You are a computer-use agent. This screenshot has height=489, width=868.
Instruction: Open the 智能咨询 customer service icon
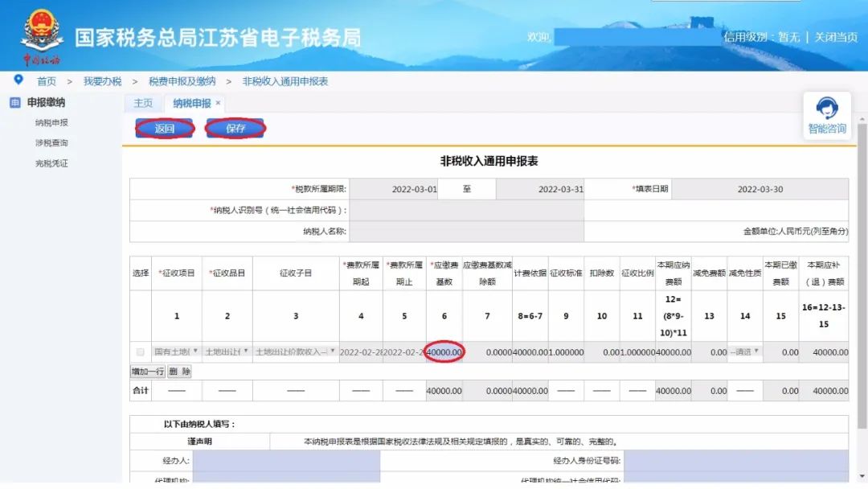coord(826,115)
